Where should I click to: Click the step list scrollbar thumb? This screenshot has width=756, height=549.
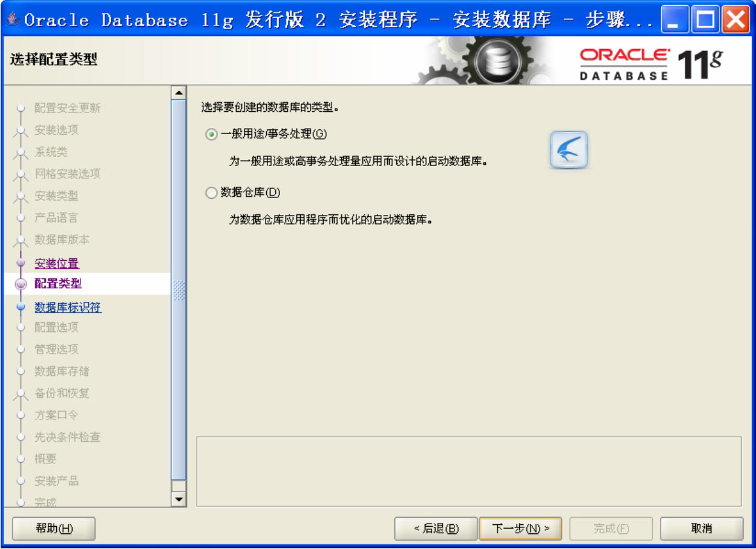coord(179,290)
